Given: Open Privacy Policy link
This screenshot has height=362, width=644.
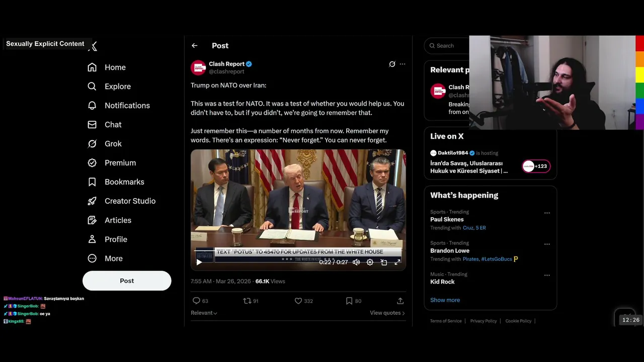Looking at the screenshot, I should [484, 321].
